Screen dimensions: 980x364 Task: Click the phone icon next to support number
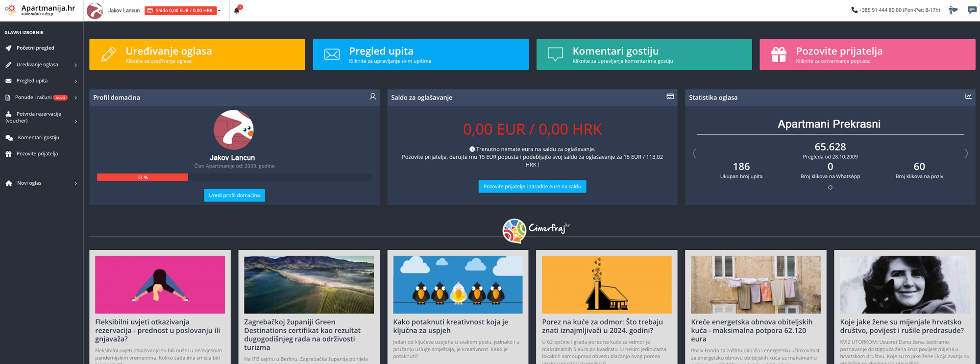click(x=854, y=10)
